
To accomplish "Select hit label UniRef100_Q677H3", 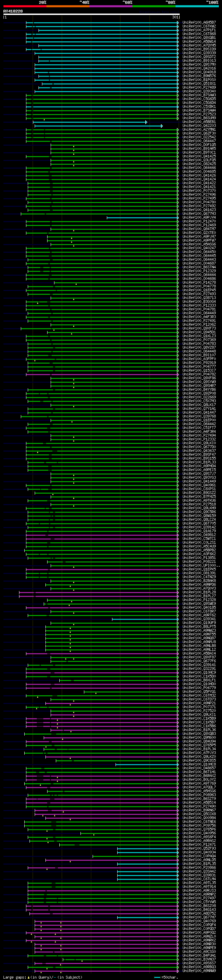I will click(x=199, y=213).
